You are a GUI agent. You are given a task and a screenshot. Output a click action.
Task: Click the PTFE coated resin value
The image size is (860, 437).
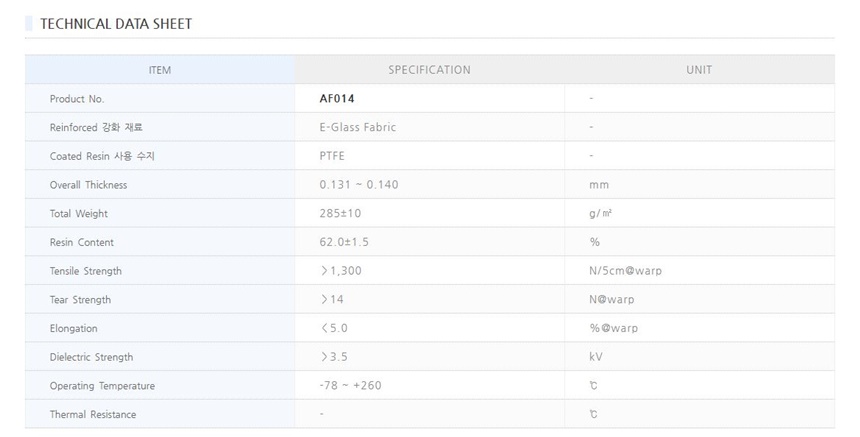[x=333, y=156]
